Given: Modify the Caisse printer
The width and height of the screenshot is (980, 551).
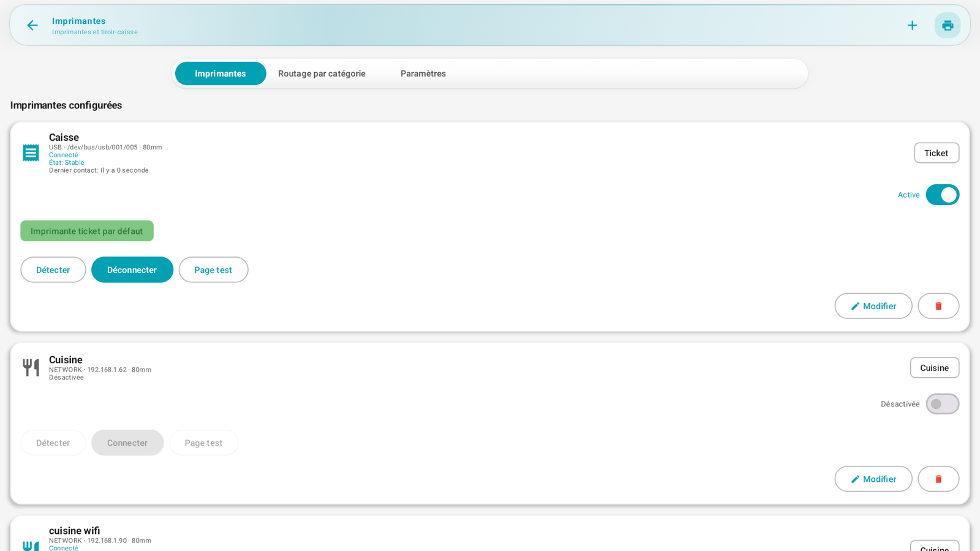Looking at the screenshot, I should coord(873,306).
